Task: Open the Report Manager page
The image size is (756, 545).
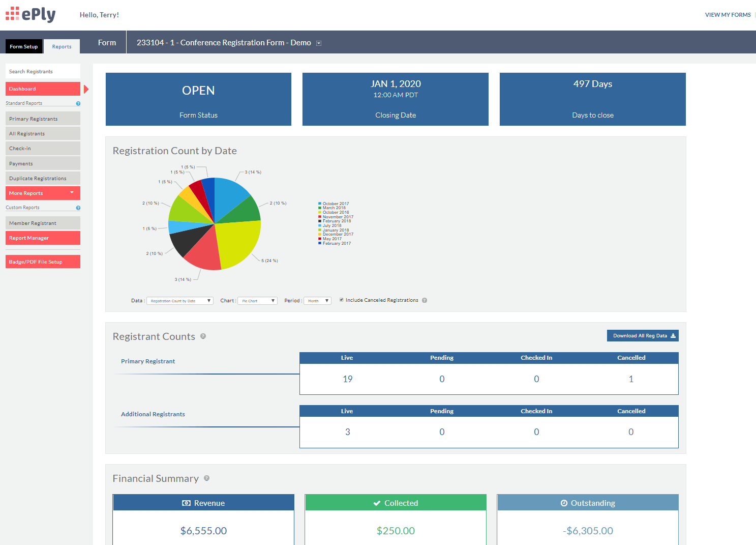Action: click(x=43, y=238)
